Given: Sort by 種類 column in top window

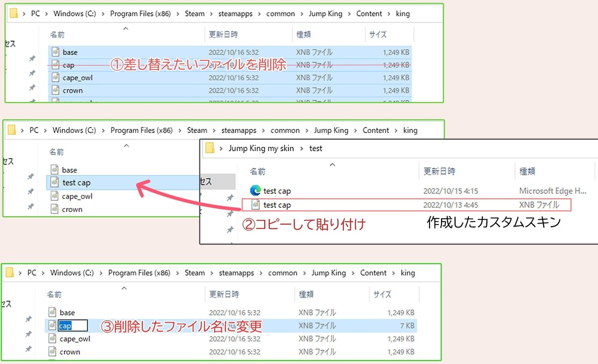Looking at the screenshot, I should pos(303,34).
